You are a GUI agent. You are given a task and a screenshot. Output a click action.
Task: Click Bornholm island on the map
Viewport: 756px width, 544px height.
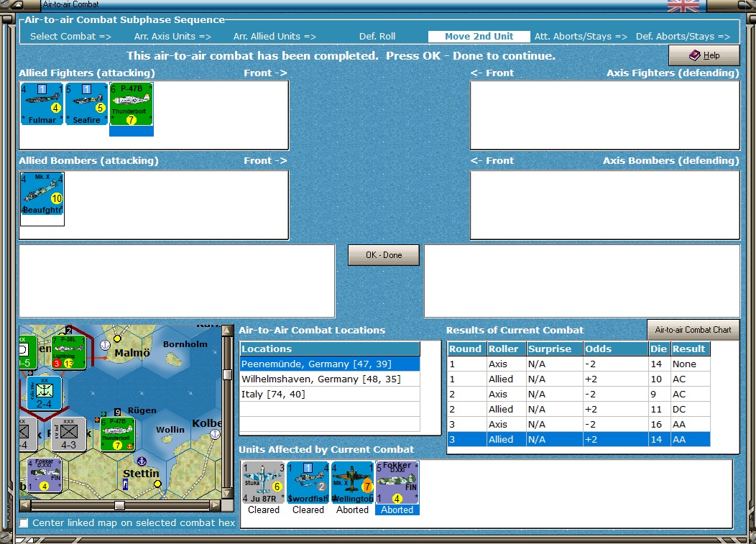174,359
